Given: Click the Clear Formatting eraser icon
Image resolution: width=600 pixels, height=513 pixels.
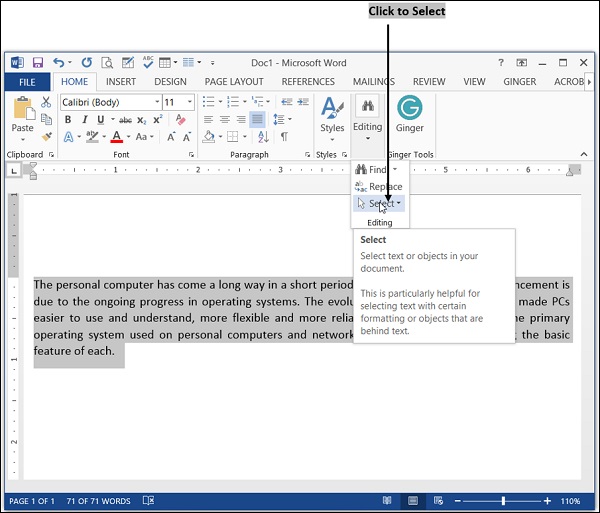Looking at the screenshot, I should coord(182,119).
